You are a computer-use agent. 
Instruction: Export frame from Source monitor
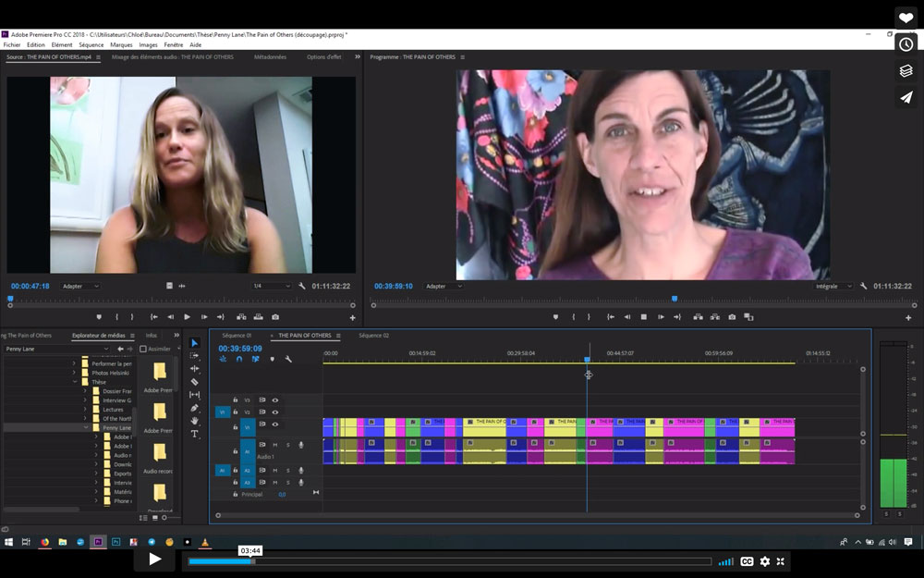pyautogui.click(x=275, y=317)
